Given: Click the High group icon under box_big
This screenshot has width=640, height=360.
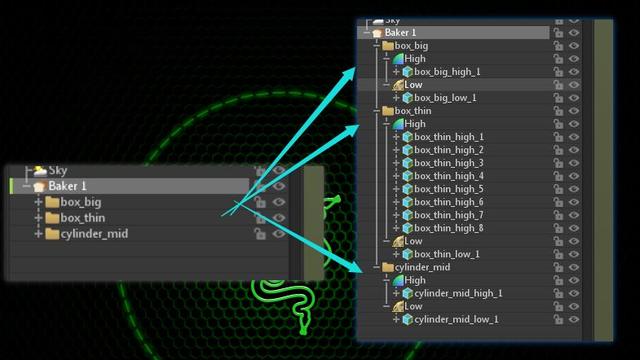Looking at the screenshot, I should pos(398,59).
